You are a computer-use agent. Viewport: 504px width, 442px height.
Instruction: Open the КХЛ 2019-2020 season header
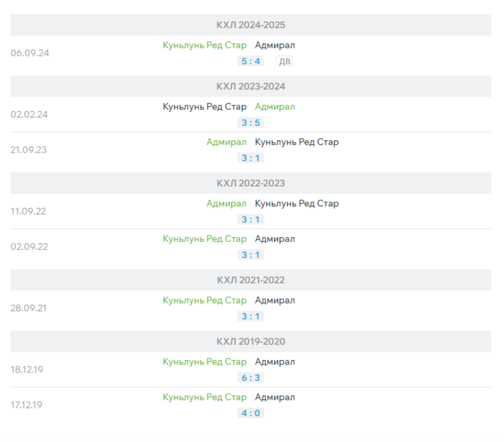[x=250, y=341]
